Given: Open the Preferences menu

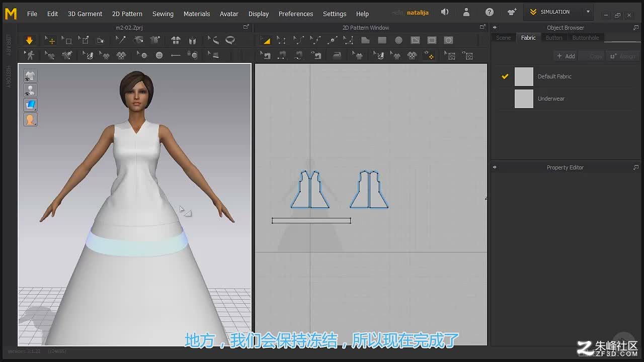Looking at the screenshot, I should point(296,14).
